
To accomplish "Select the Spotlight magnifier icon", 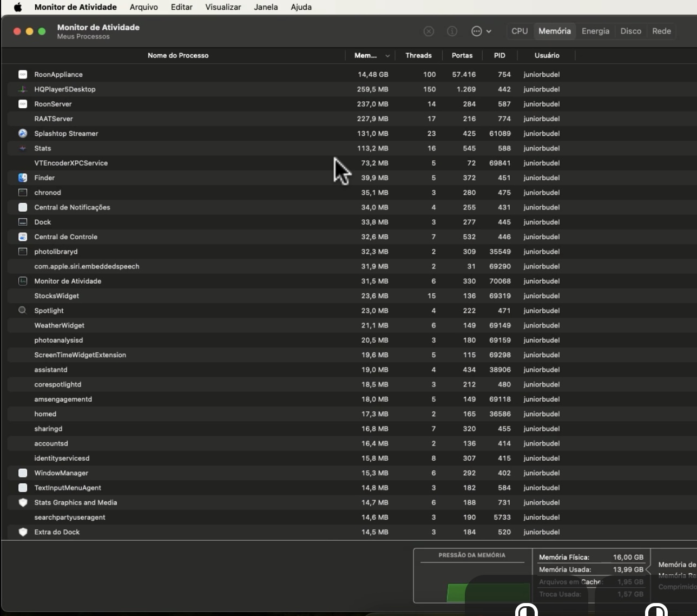I will [23, 311].
